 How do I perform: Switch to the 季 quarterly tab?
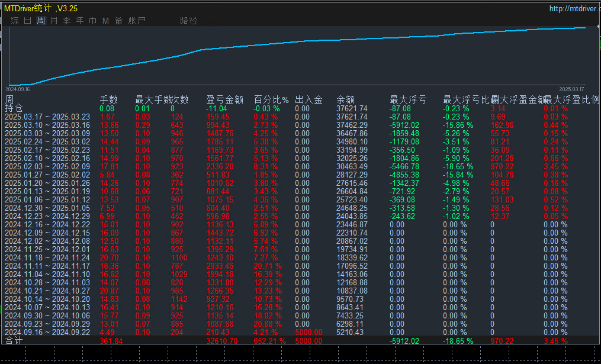[x=67, y=21]
